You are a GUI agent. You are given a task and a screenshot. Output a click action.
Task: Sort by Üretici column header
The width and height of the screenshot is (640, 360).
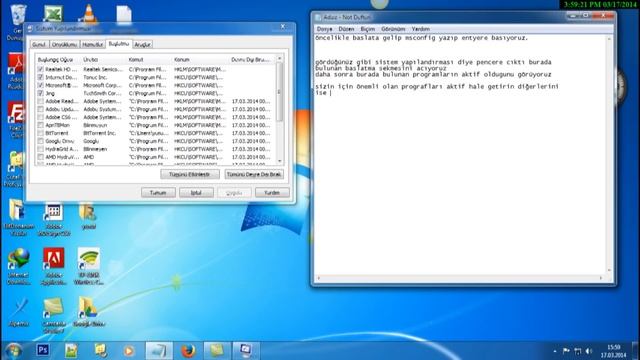click(104, 60)
